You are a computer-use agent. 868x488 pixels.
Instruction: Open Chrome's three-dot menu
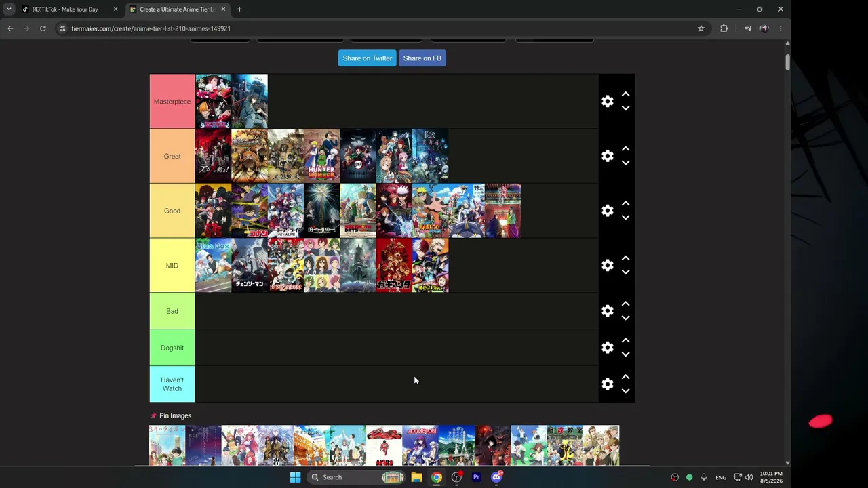781,28
